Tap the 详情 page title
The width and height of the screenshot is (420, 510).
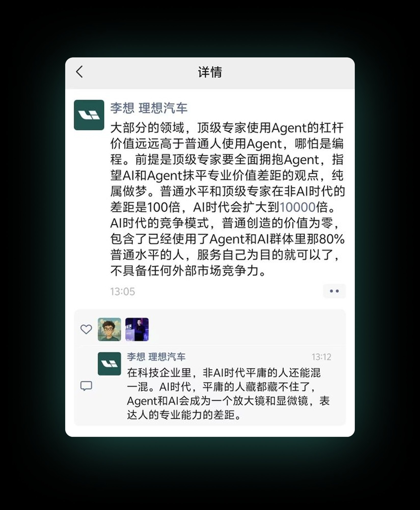(x=210, y=72)
